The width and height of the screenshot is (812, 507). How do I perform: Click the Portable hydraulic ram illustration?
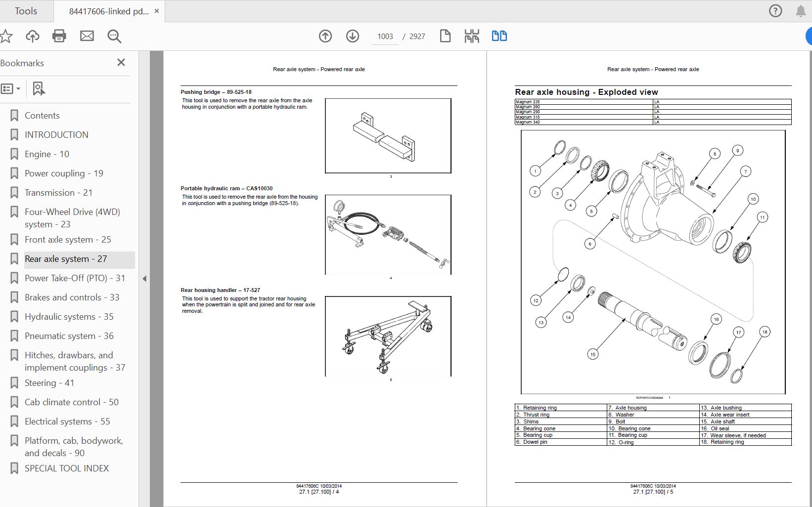coord(388,235)
